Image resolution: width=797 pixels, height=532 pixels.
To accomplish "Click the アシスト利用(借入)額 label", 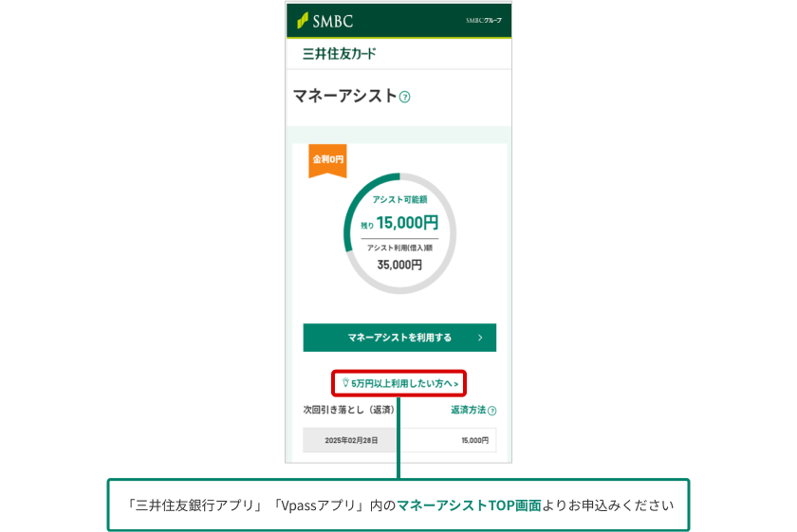I will tap(399, 248).
